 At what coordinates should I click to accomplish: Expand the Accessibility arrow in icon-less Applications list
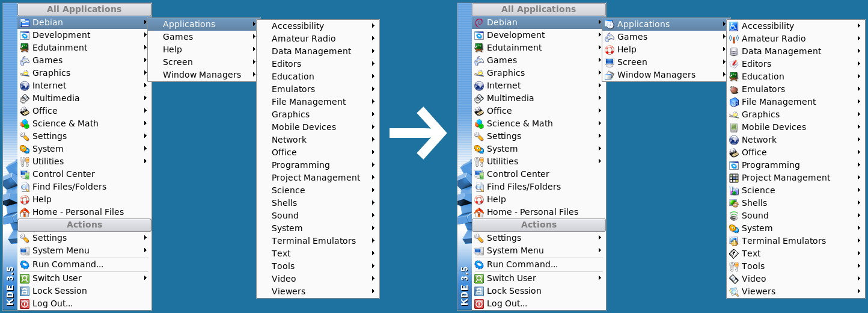point(373,26)
